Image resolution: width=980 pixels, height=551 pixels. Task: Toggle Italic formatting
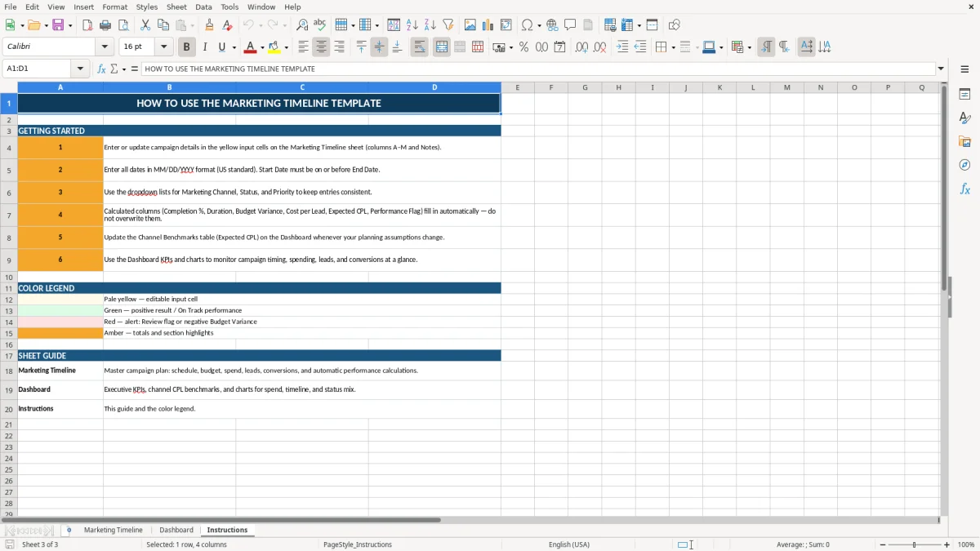coord(204,47)
